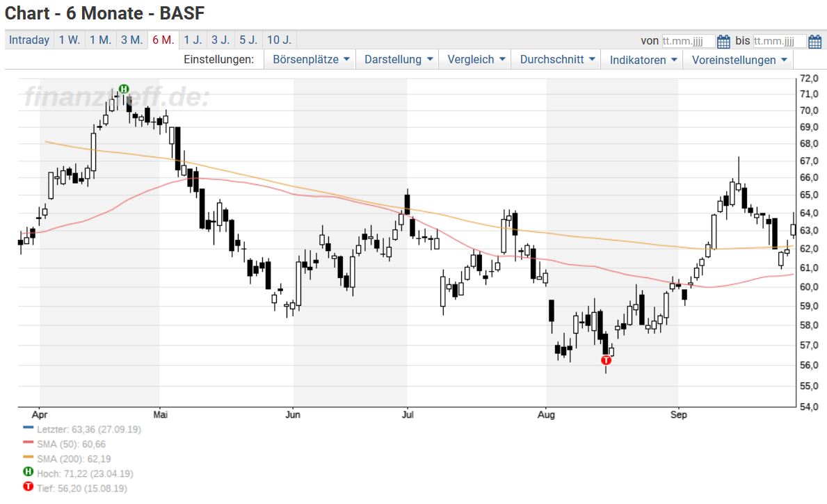
Task: Click the red SMA (50) legend color line
Action: [x=29, y=443]
